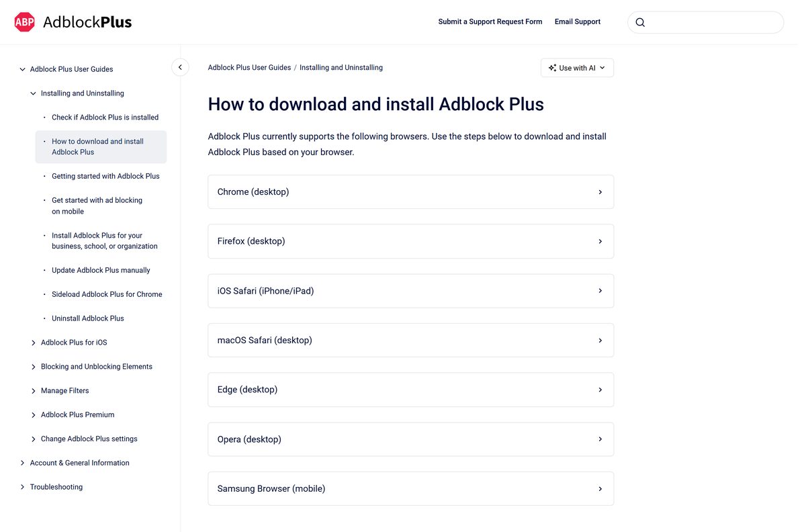Open Check if Adblock Plus is installed
Image resolution: width=806 pixels, height=532 pixels.
pyautogui.click(x=105, y=117)
